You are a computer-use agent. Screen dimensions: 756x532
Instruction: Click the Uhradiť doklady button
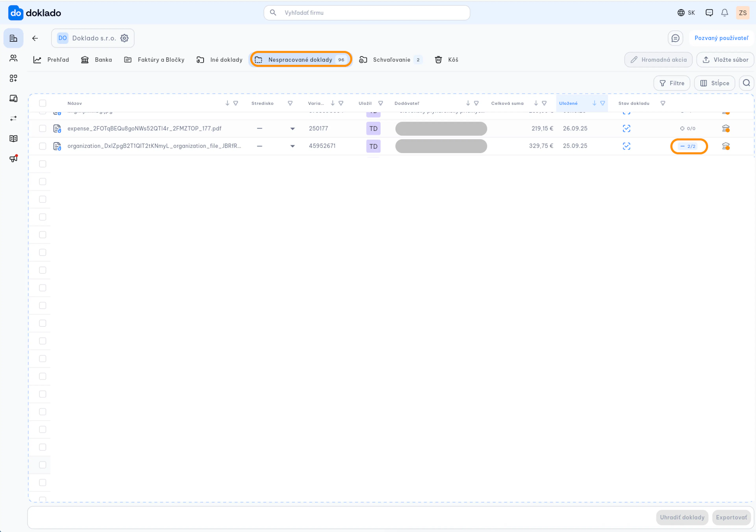point(682,517)
